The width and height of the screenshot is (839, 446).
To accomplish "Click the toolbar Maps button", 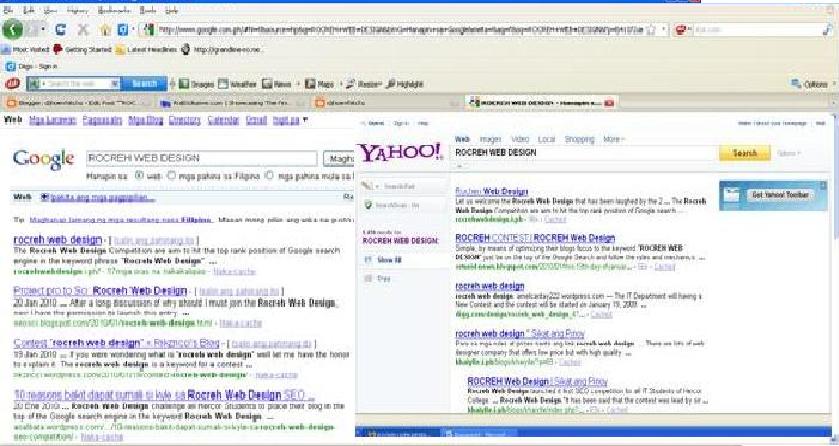I will (x=319, y=84).
